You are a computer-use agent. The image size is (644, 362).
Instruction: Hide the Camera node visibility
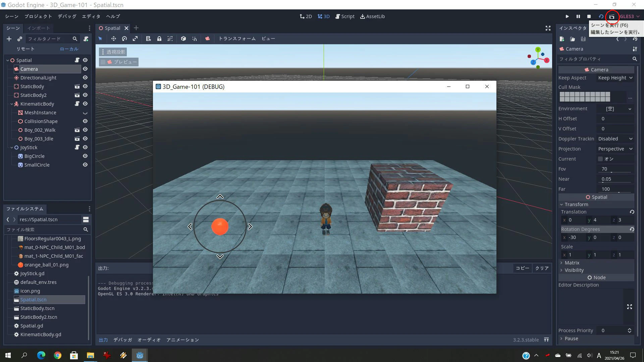pos(85,69)
